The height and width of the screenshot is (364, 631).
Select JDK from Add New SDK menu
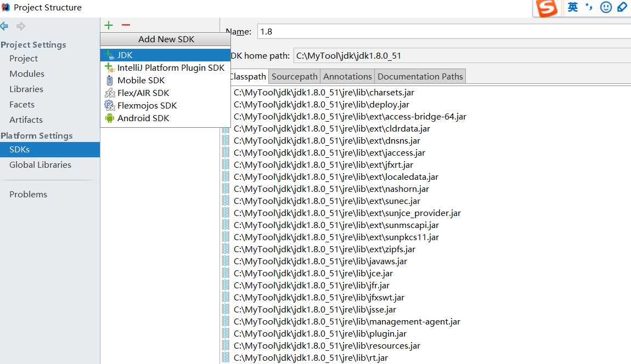click(x=165, y=55)
